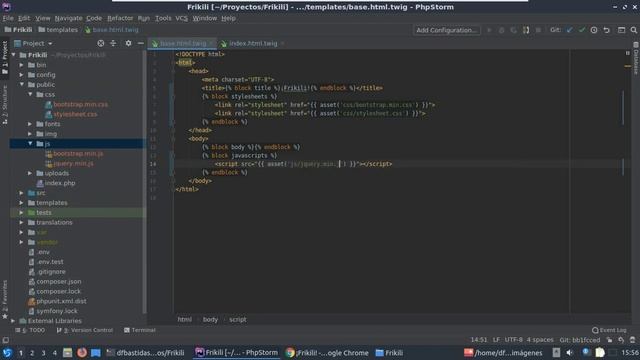This screenshot has height=360, width=640.
Task: Open the Structure side tool window
Action: point(4,104)
